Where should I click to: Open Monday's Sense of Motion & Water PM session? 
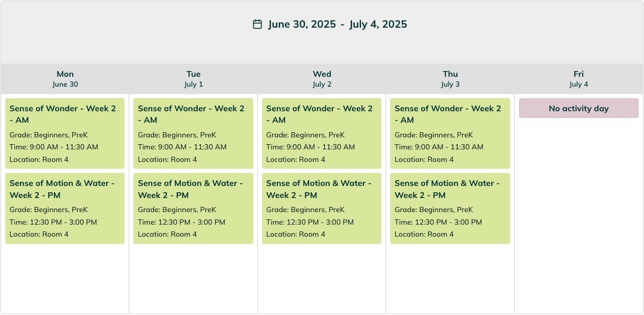(x=65, y=208)
